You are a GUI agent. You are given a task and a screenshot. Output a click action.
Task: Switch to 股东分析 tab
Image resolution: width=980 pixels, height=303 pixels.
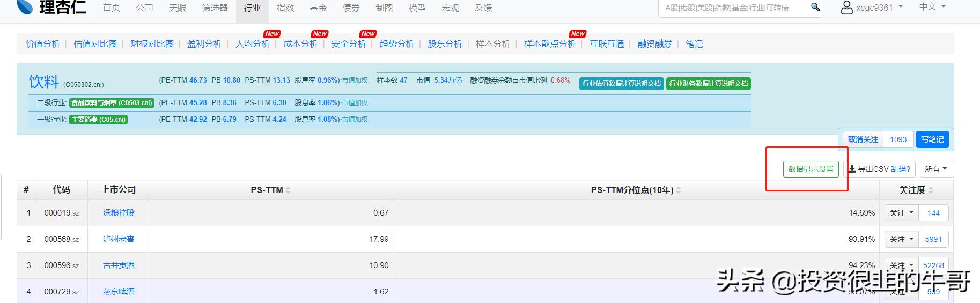445,44
